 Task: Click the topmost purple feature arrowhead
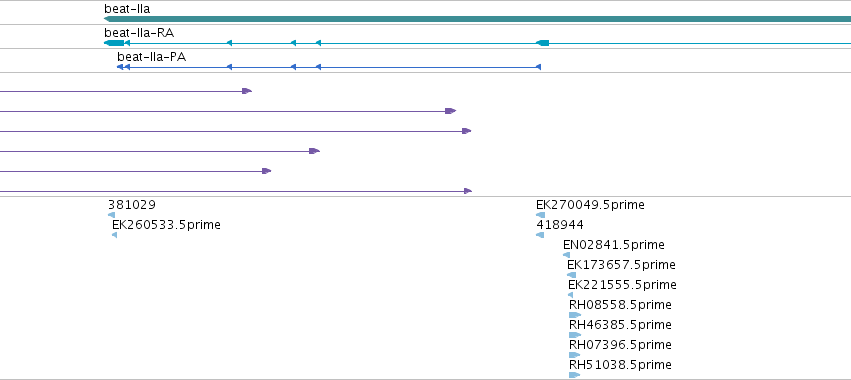point(247,91)
